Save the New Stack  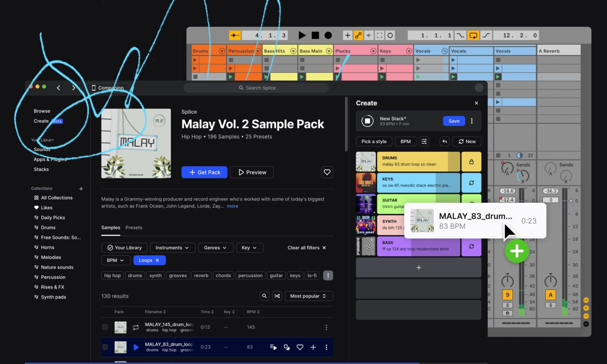point(454,121)
